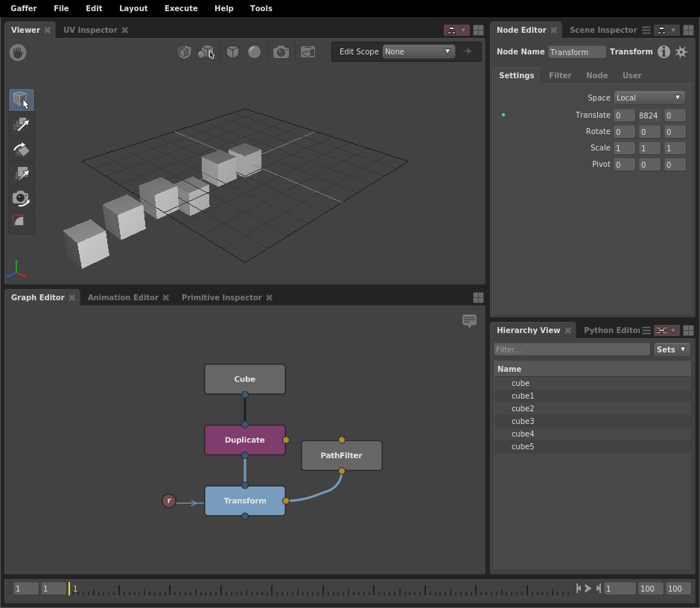Select the PathFilter node in graph
Viewport: 700px width, 608px height.
(x=342, y=455)
